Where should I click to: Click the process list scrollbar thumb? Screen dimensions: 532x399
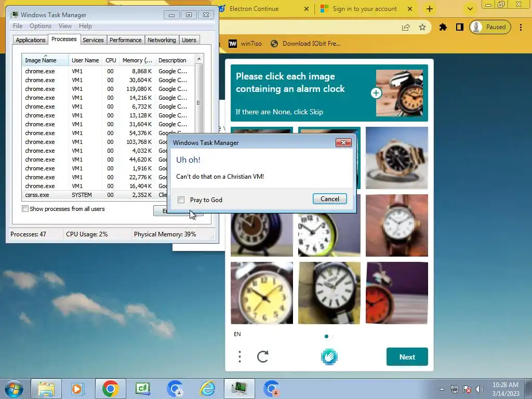(199, 102)
